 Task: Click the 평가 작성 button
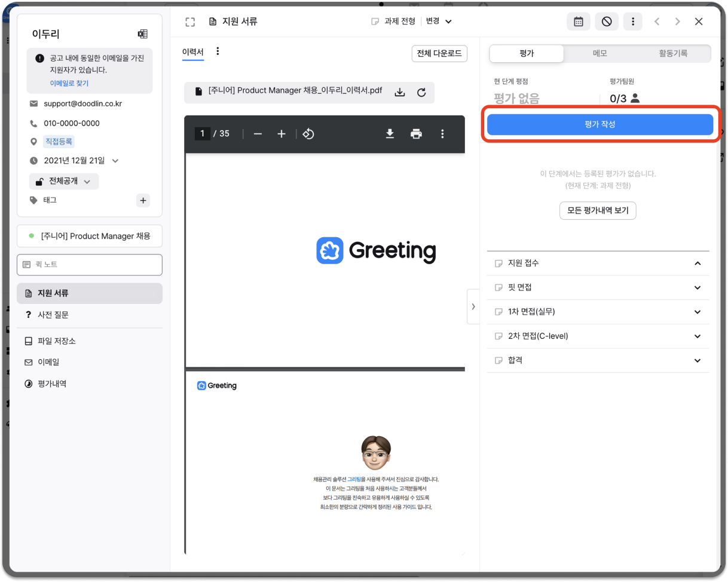pyautogui.click(x=600, y=124)
